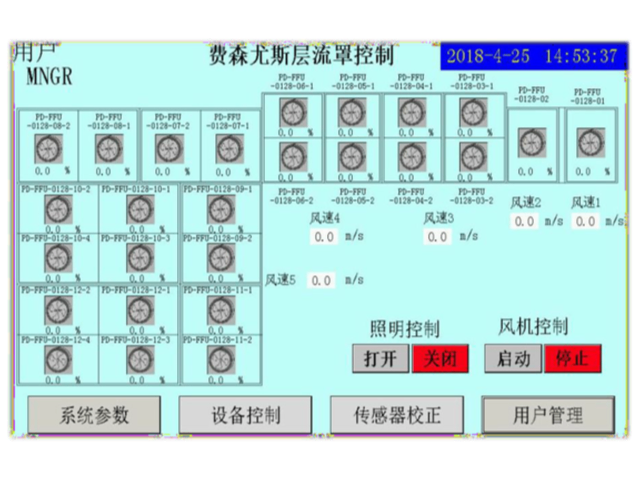Open the PD-FFU-0128-05-2 fan icon
This screenshot has width=640, height=480.
coord(353,158)
